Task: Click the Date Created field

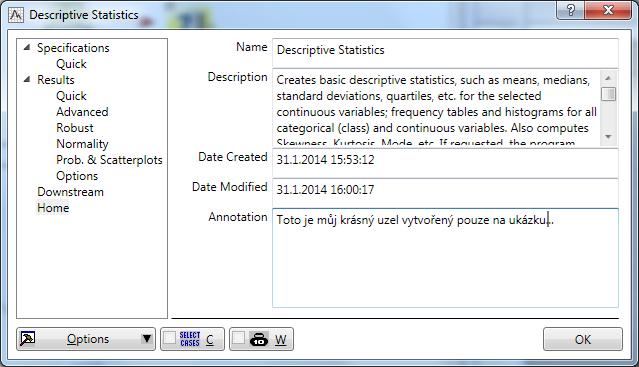Action: pyautogui.click(x=445, y=163)
